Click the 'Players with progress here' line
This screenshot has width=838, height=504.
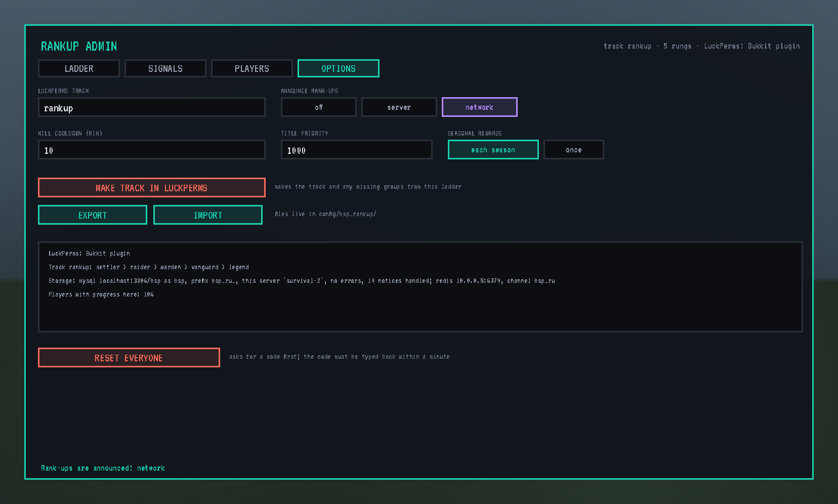[x=101, y=295]
